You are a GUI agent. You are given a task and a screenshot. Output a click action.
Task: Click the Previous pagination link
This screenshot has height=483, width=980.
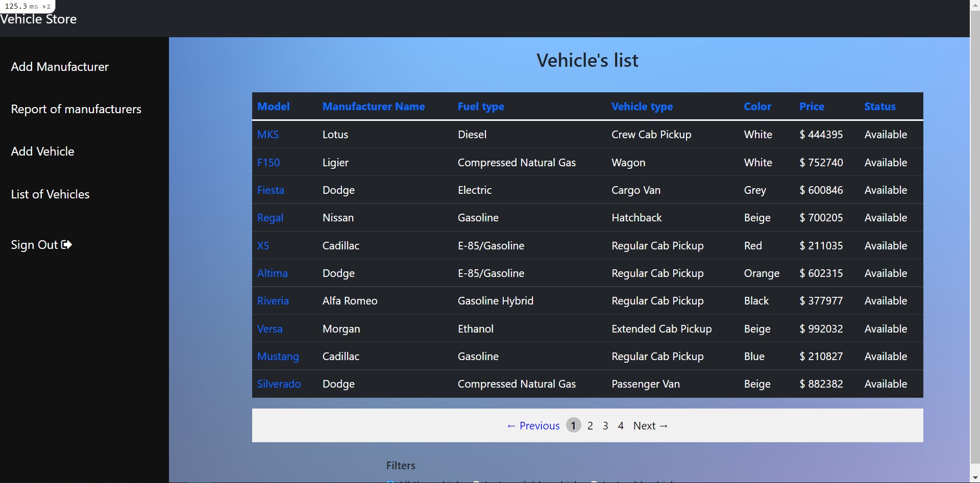[x=533, y=426]
